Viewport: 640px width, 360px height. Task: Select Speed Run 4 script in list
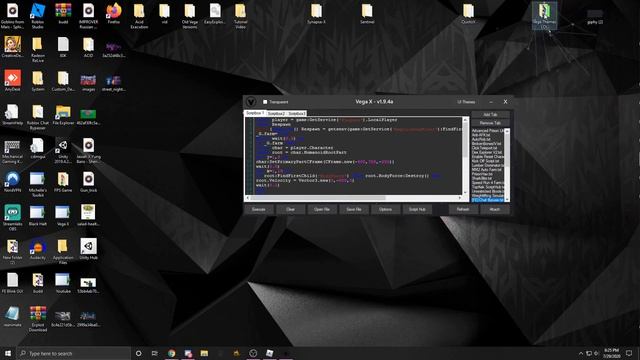(x=487, y=182)
